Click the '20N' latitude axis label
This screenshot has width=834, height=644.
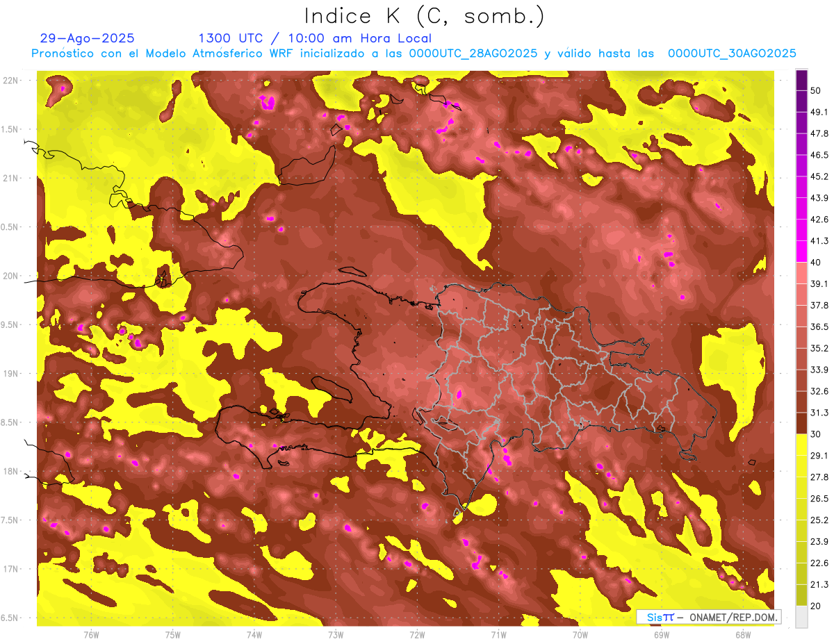tap(11, 276)
